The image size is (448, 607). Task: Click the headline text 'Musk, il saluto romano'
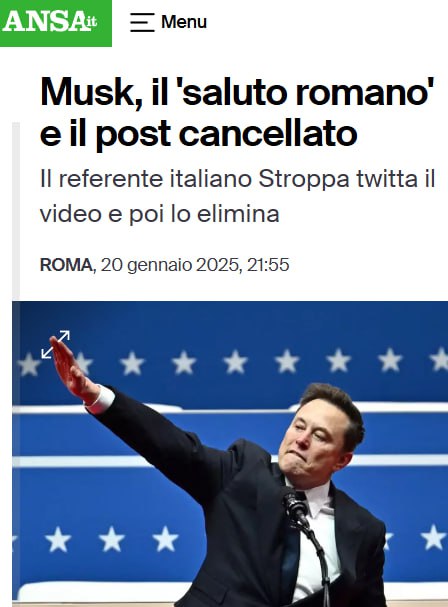[x=237, y=92]
